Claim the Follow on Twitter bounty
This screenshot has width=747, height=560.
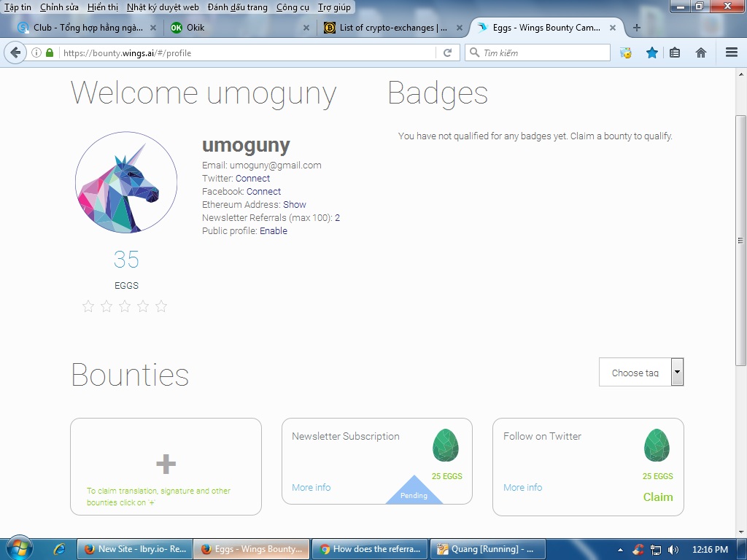click(658, 497)
